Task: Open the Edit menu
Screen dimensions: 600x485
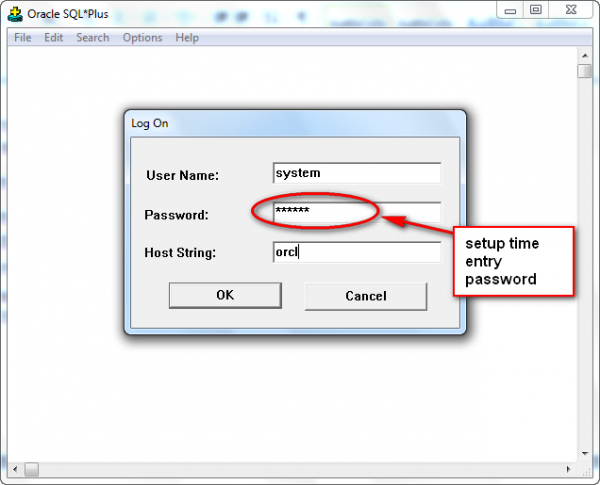Action: pos(54,38)
